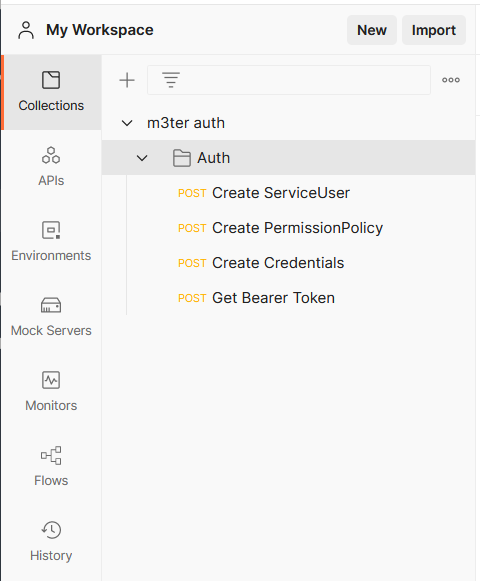
Task: Open the APIs sidebar section
Action: (x=51, y=166)
